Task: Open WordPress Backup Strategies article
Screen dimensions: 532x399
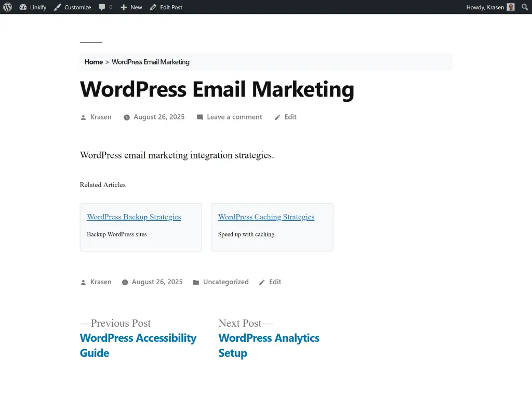Action: pos(134,217)
